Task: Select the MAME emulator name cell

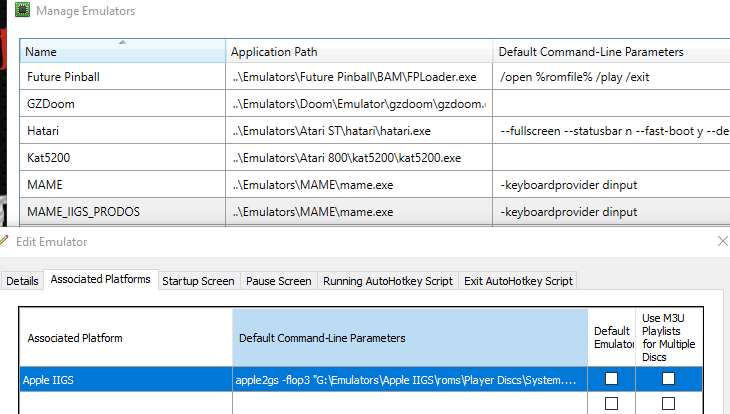Action: (122, 184)
